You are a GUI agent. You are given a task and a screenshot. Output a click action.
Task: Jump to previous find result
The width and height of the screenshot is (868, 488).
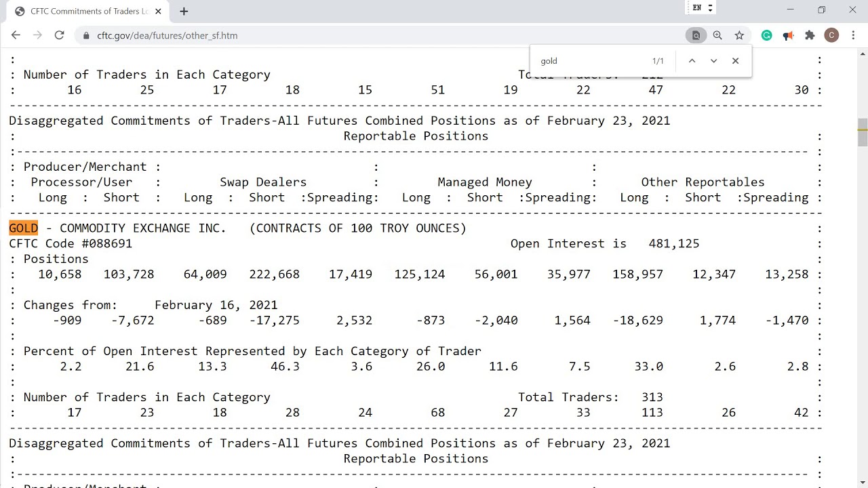click(692, 61)
